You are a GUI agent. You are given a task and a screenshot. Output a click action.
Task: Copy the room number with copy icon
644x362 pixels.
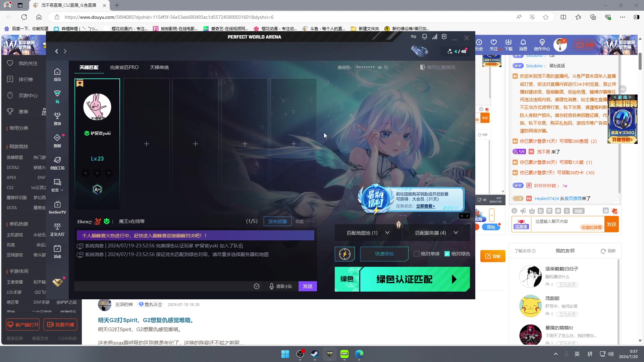pos(386,67)
